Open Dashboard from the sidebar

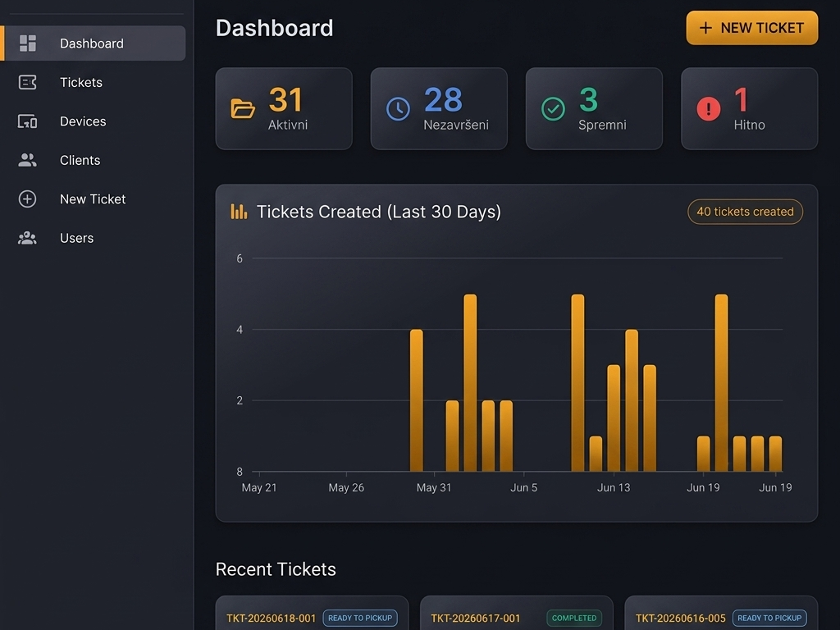pyautogui.click(x=94, y=43)
